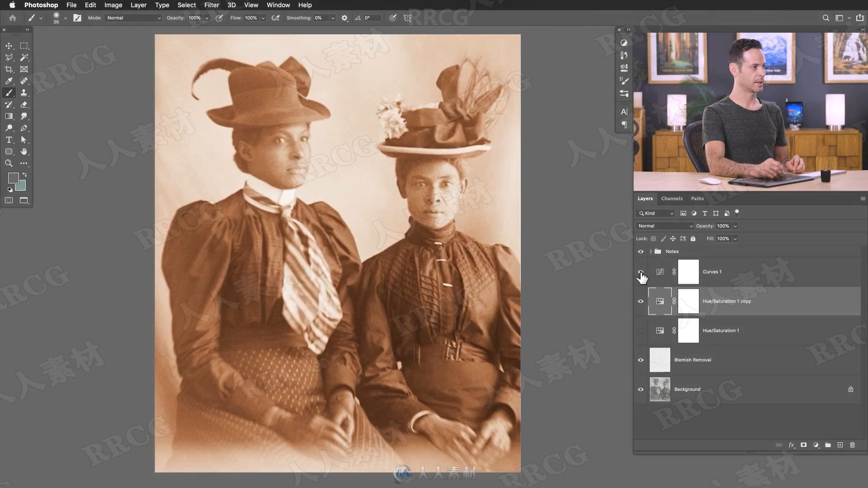Open the Photoshop application menu
The image size is (868, 488).
[x=41, y=5]
